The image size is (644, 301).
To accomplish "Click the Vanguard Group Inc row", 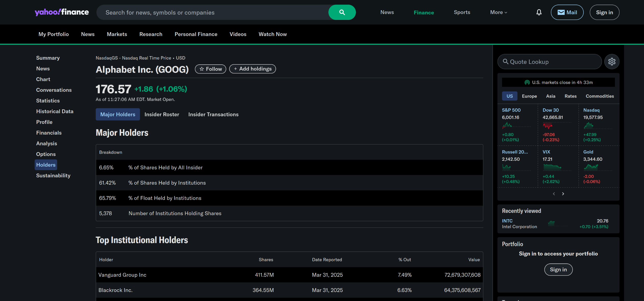I will click(x=289, y=275).
